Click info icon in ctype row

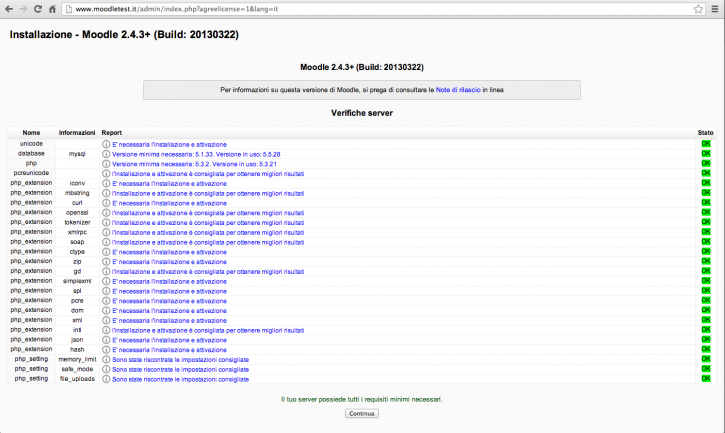tap(106, 252)
